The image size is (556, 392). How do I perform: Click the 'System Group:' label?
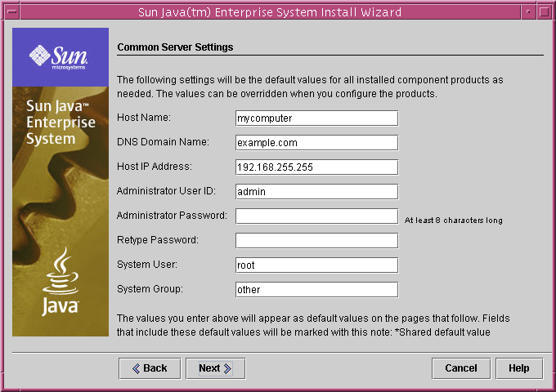pos(150,289)
